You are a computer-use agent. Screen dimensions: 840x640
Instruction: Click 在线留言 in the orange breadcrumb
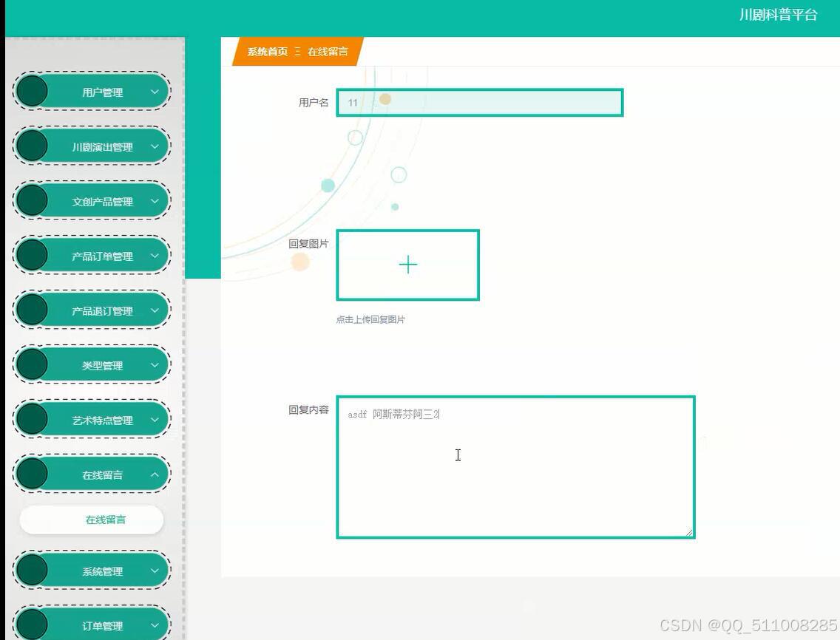[x=328, y=52]
